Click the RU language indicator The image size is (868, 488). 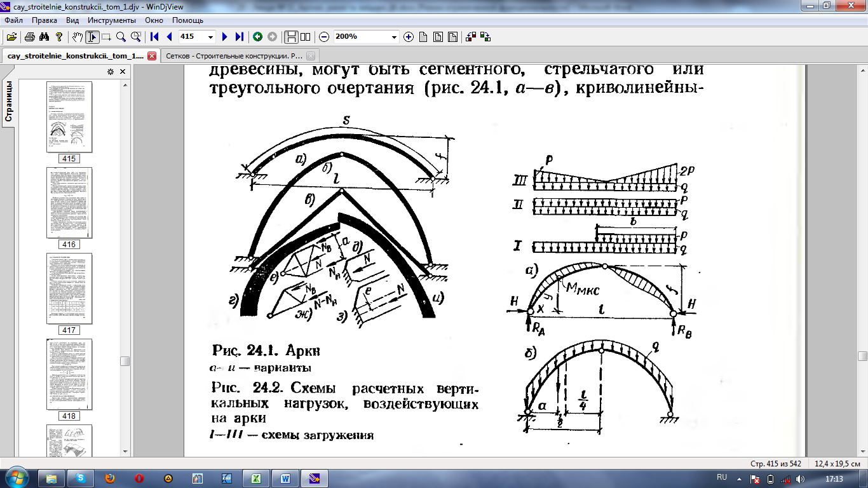722,477
